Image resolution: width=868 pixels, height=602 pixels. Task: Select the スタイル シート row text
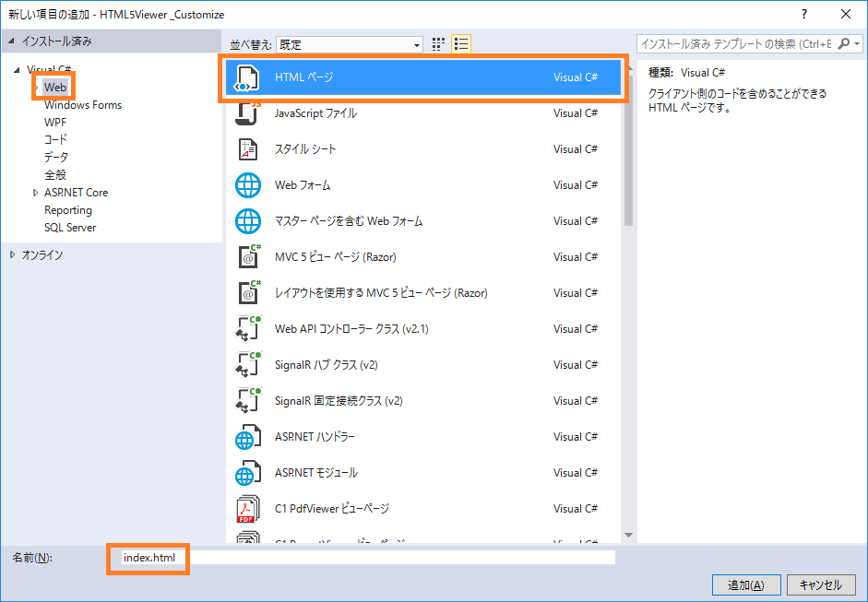(305, 149)
